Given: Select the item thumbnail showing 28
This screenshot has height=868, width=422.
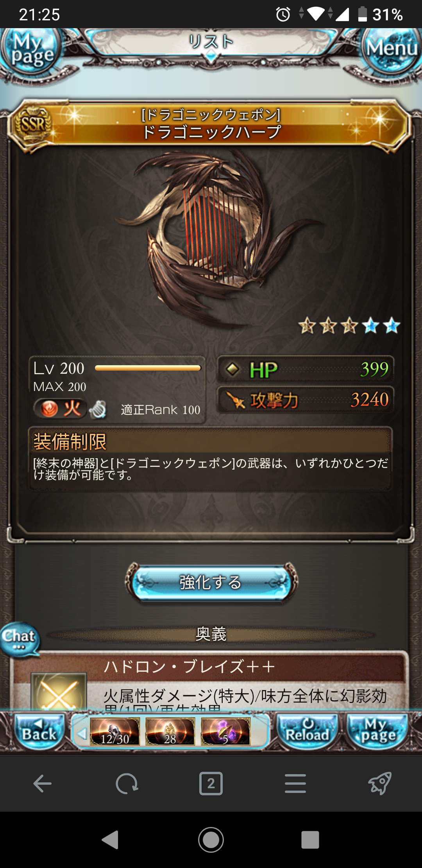Looking at the screenshot, I should (170, 732).
